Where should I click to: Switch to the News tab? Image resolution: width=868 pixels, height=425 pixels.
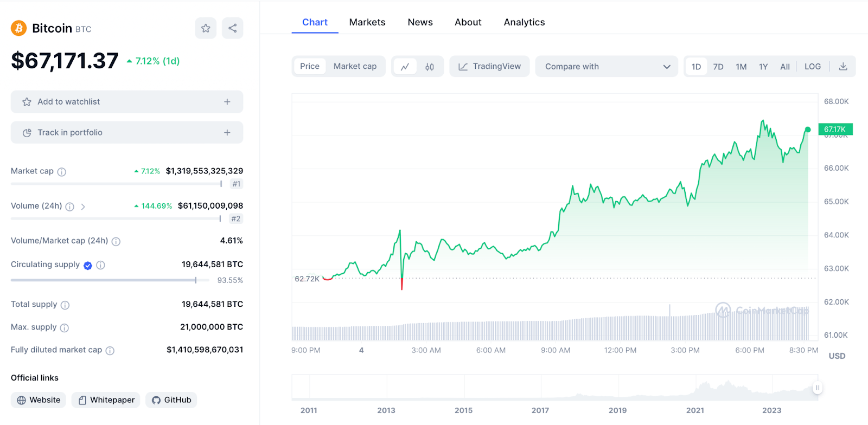[x=420, y=22]
